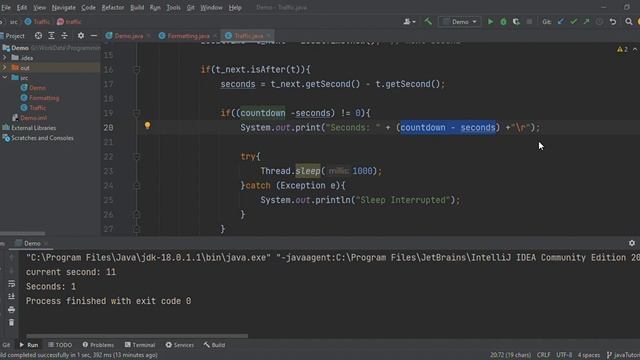
Task: Click 4 spaces indent in status bar
Action: click(x=589, y=355)
